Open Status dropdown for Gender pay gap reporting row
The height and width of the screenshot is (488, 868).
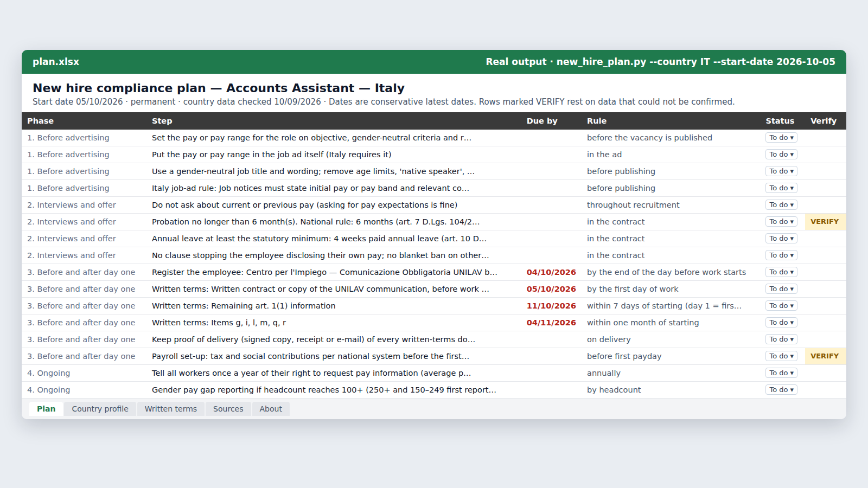781,390
